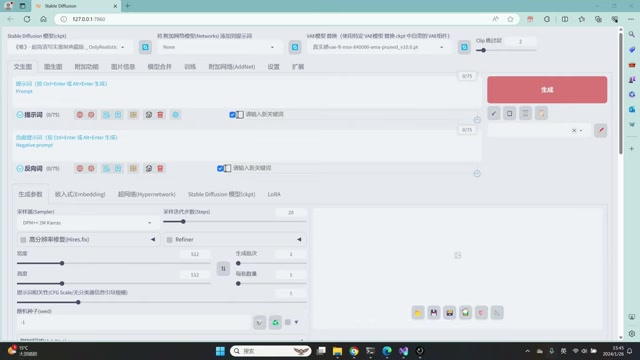Select the 超网络(Hypernetwork) sub-tab
640x360 pixels.
[x=147, y=194]
